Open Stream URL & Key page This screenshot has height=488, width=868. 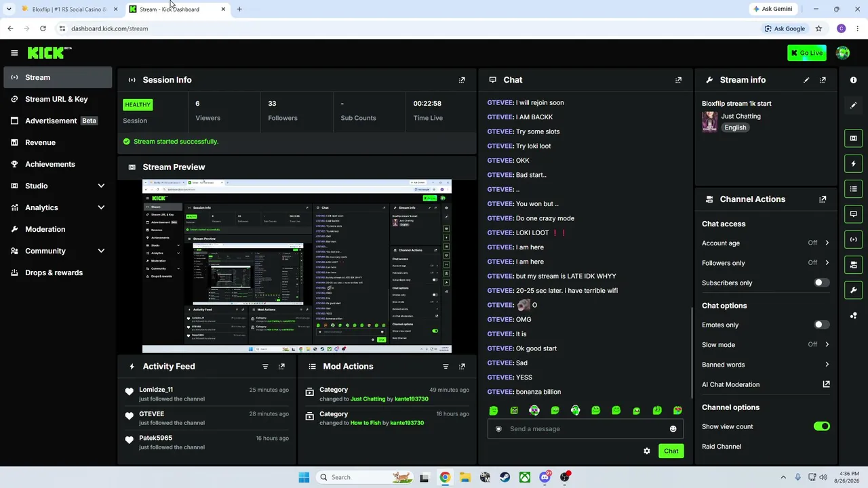click(x=58, y=99)
